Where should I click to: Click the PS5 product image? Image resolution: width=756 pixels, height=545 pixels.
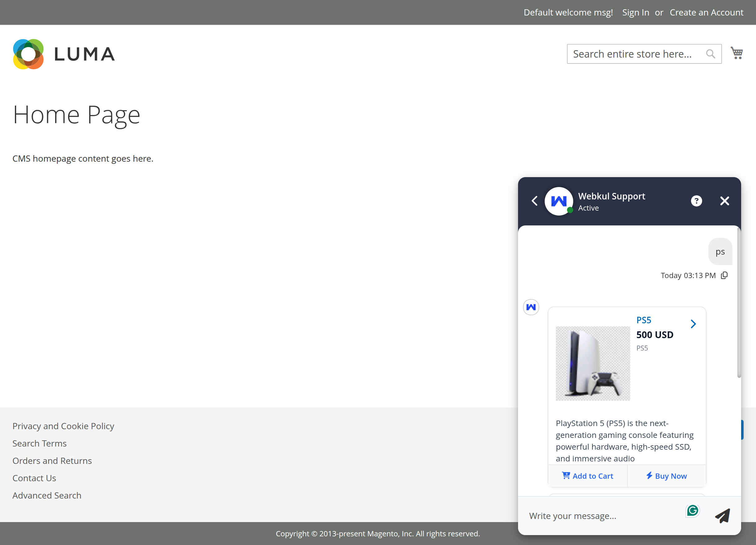593,364
